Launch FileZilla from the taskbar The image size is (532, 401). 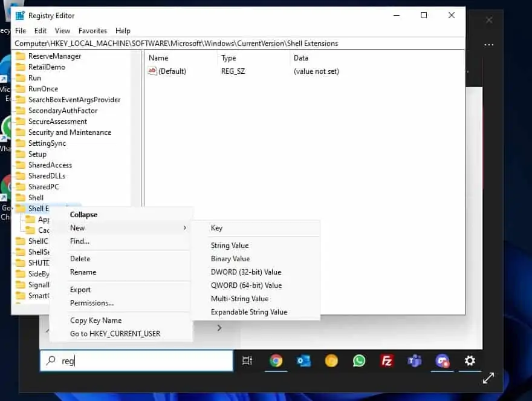(x=387, y=361)
